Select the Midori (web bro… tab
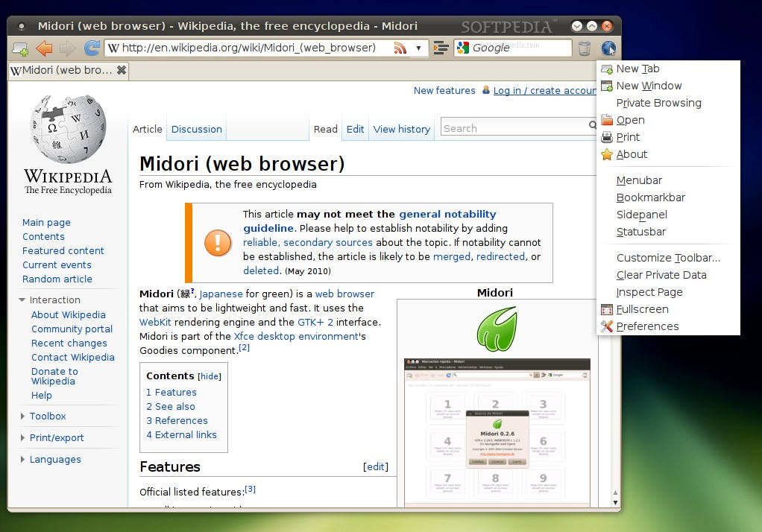Viewport: 762px width, 532px height. tap(68, 70)
